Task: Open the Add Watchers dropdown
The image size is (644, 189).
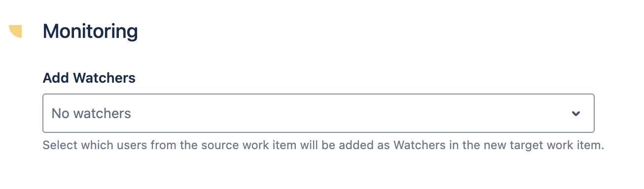Action: 319,113
